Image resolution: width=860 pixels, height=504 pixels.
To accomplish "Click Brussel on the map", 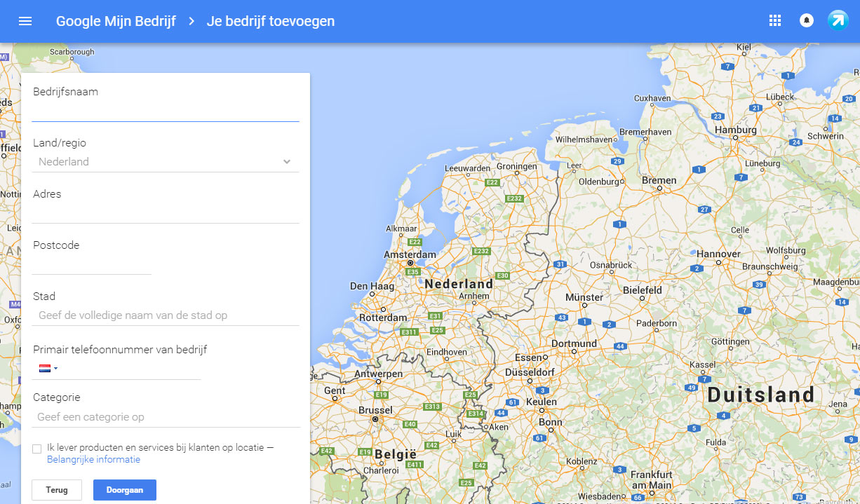I will point(375,410).
